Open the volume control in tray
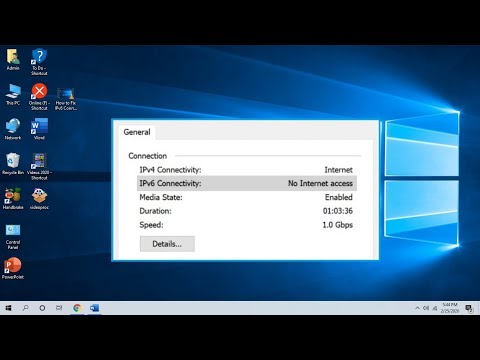The width and height of the screenshot is (480, 360). [426, 308]
